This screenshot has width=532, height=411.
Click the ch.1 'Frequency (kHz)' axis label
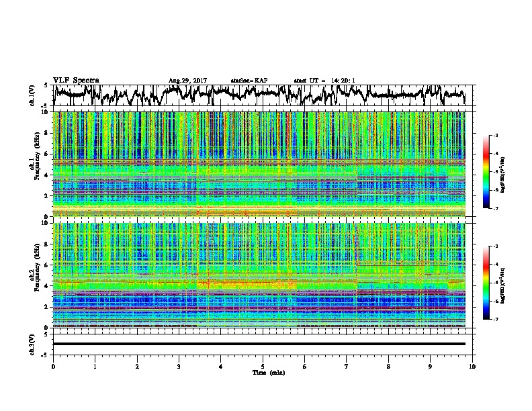[37, 156]
